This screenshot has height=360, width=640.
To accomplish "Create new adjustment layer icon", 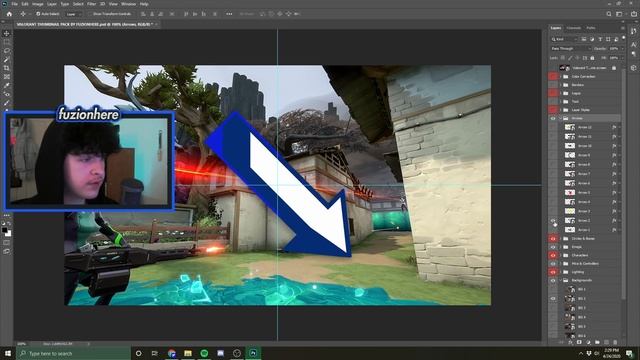I will point(588,342).
